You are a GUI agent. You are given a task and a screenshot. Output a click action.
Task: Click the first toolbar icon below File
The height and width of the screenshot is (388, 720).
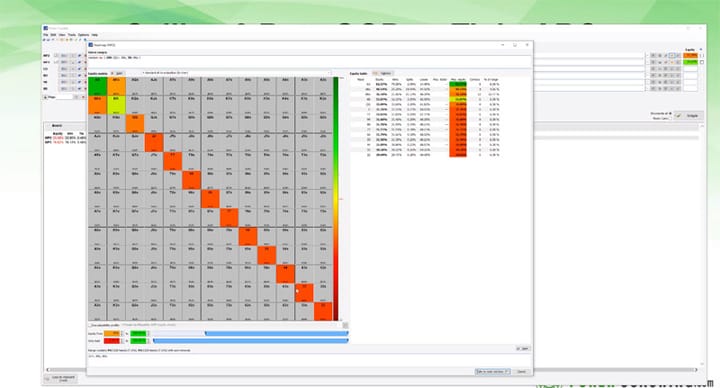point(45,40)
